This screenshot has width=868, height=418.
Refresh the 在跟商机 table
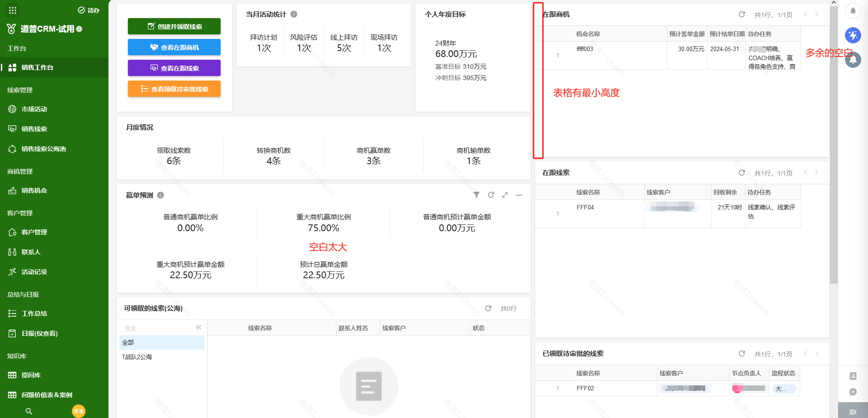point(742,14)
